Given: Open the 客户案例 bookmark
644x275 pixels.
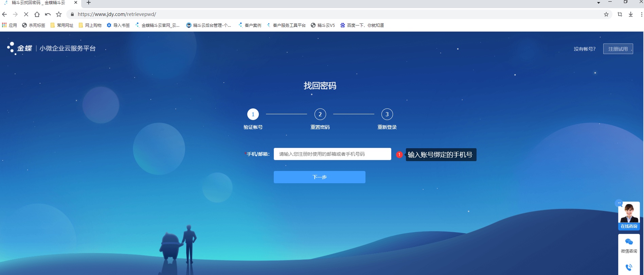Looking at the screenshot, I should [250, 25].
